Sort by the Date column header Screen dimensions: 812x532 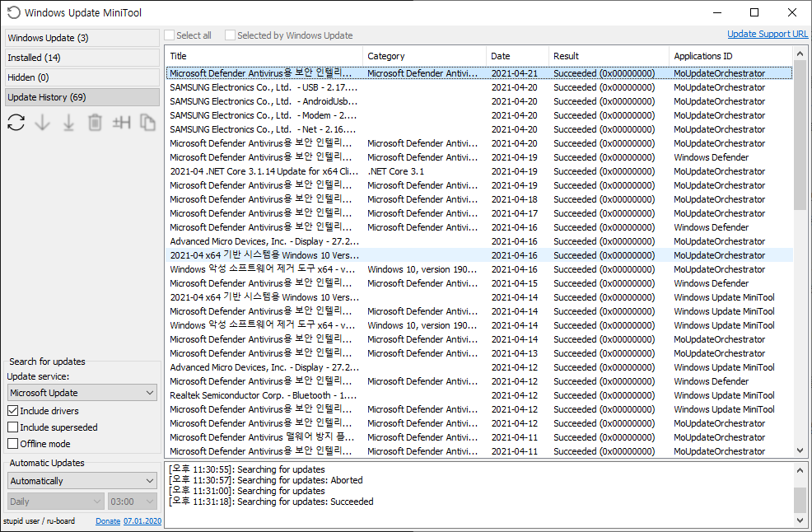click(517, 56)
